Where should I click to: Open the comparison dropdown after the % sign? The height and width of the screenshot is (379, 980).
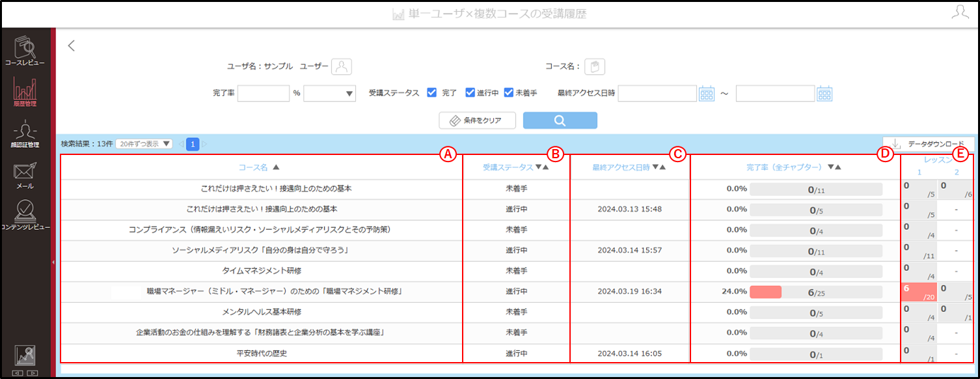pos(330,94)
